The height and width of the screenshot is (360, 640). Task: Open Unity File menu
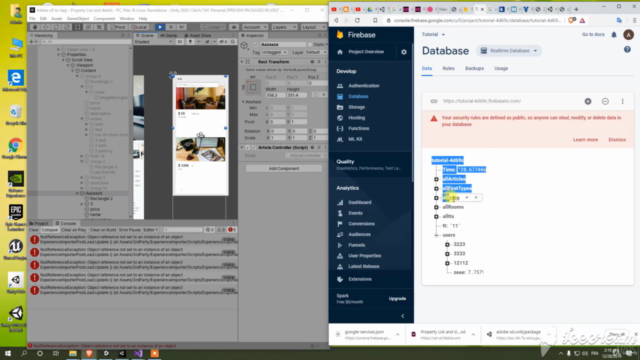(x=32, y=18)
